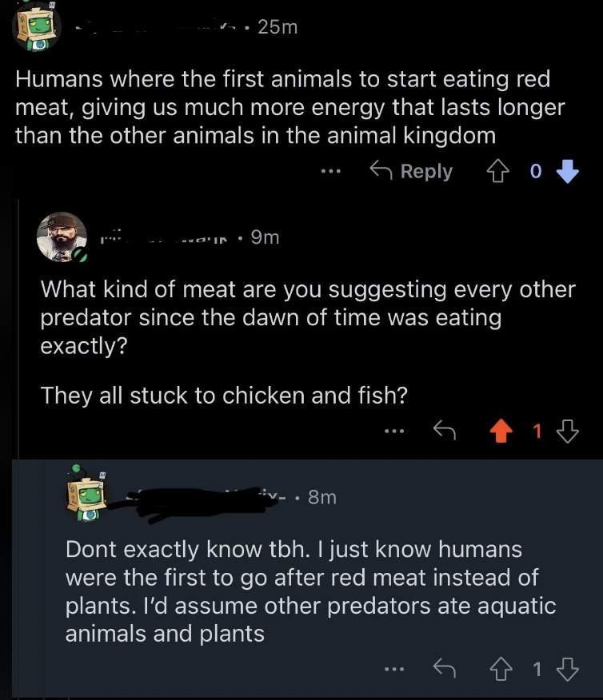Open the three-dot menu on the second comment

[x=393, y=432]
